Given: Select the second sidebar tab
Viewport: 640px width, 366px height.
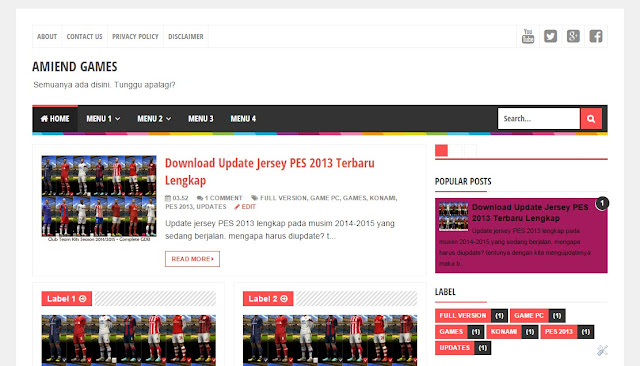Looking at the screenshot, I should 456,151.
